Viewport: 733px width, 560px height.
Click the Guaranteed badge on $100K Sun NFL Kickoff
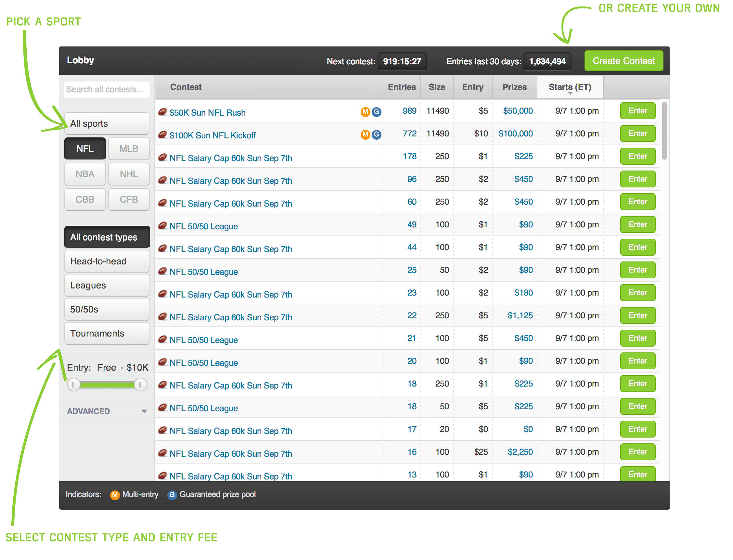pyautogui.click(x=376, y=134)
